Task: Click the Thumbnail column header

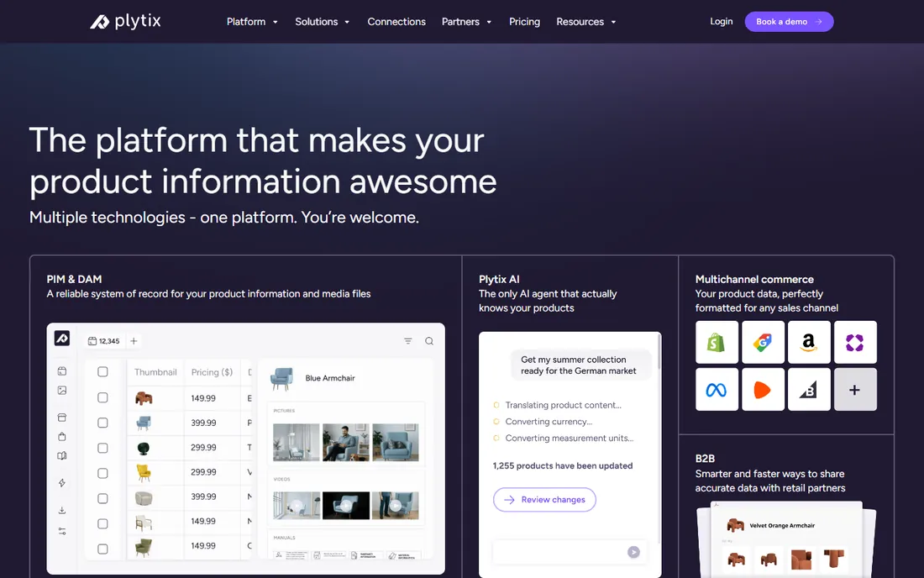Action: (x=155, y=372)
